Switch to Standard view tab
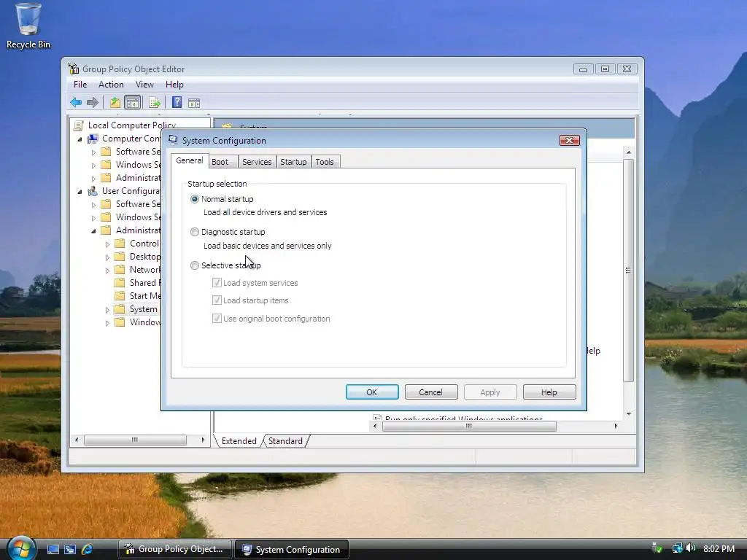Image resolution: width=747 pixels, height=560 pixels. pyautogui.click(x=285, y=441)
